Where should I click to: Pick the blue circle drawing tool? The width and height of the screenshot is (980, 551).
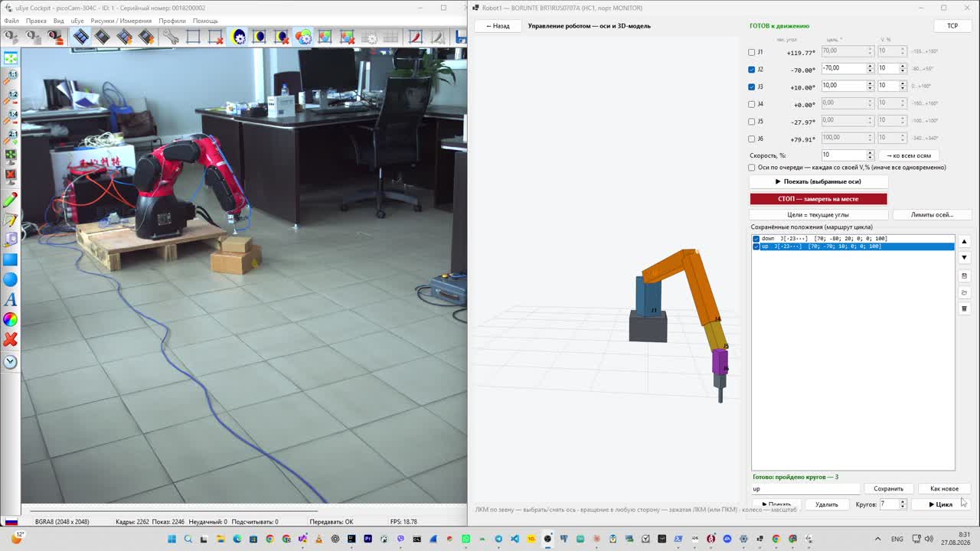click(11, 279)
